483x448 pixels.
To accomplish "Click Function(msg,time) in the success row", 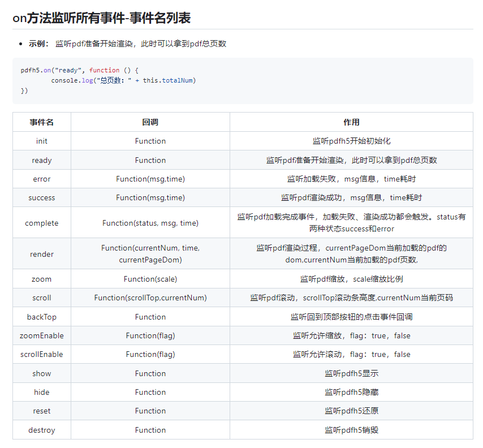I will tap(150, 198).
